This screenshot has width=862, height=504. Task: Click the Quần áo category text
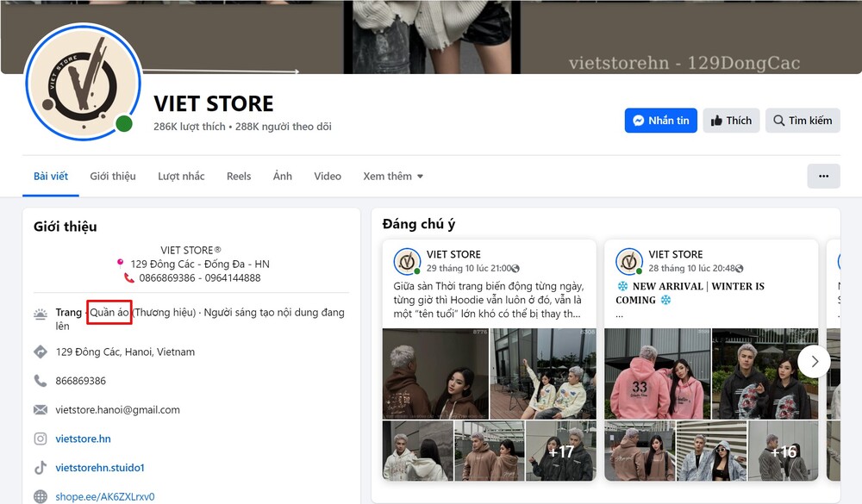109,312
